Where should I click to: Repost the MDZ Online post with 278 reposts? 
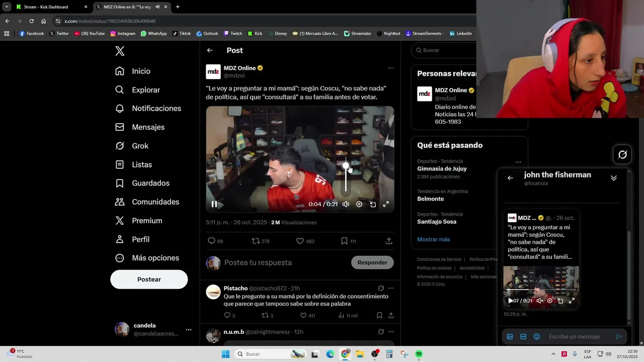261,241
